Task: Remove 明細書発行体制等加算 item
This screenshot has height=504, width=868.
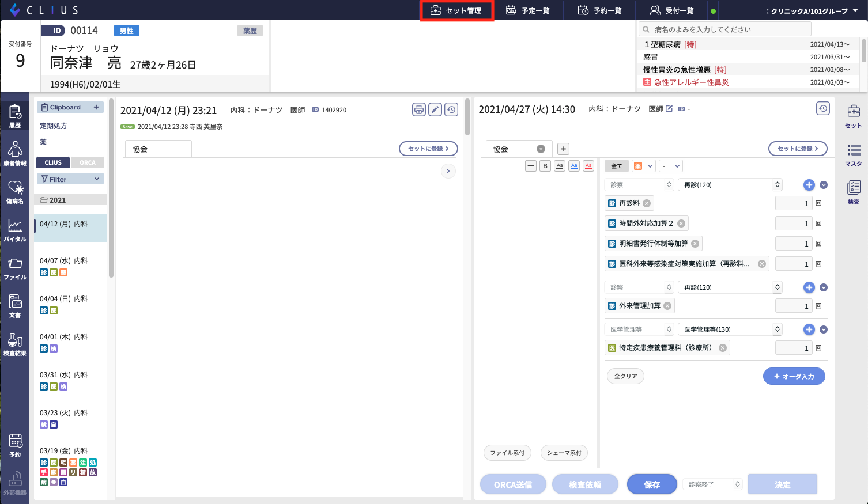Action: 695,244
